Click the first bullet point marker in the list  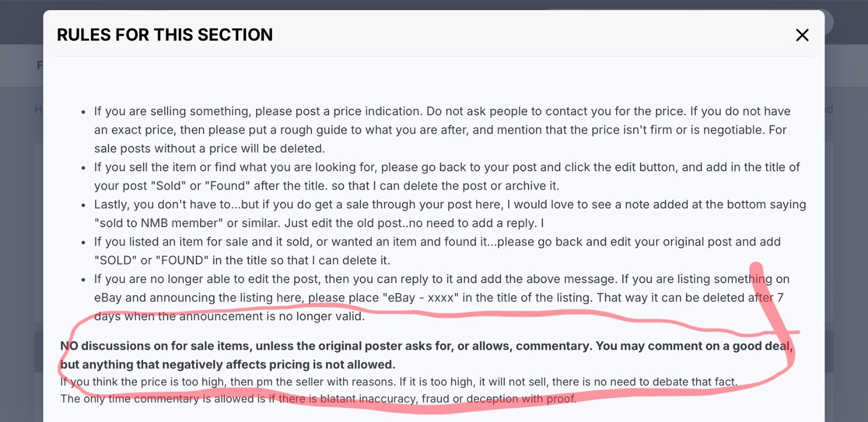click(x=83, y=112)
